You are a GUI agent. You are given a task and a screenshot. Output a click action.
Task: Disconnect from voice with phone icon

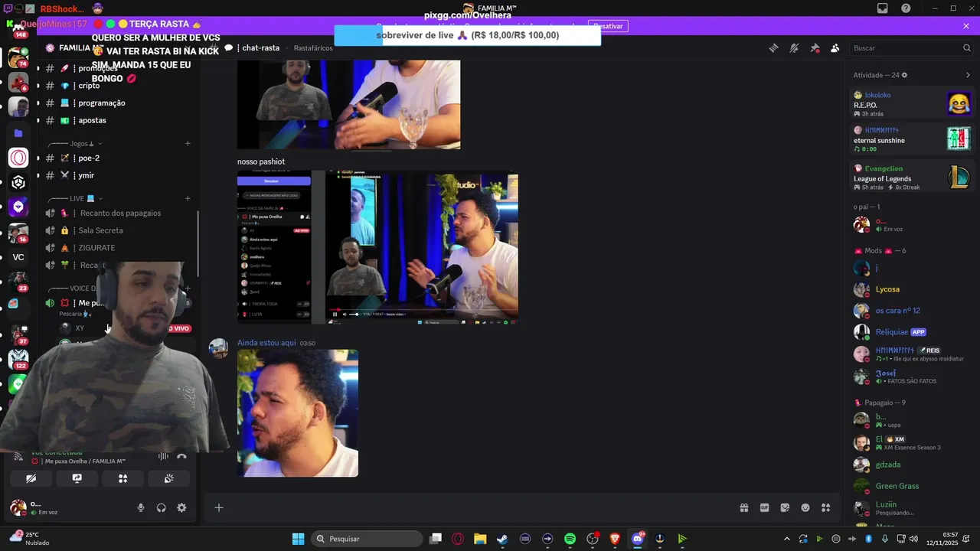[181, 457]
